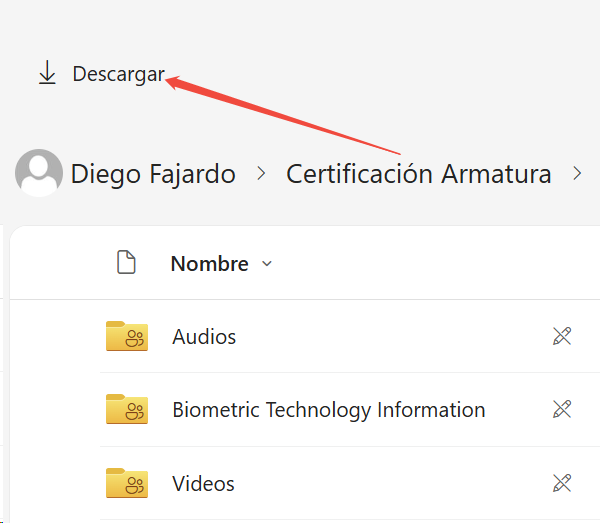Open Diego Fajardo's profile avatar
The height and width of the screenshot is (523, 600).
(x=39, y=174)
